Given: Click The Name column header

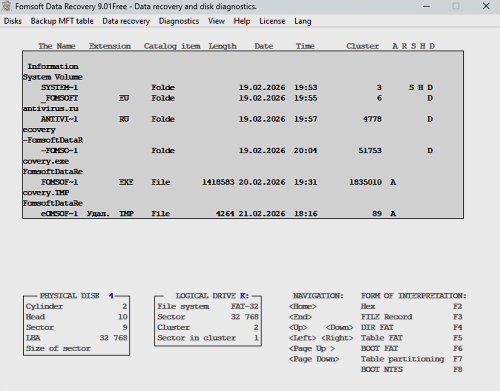Looking at the screenshot, I should click(x=57, y=46).
